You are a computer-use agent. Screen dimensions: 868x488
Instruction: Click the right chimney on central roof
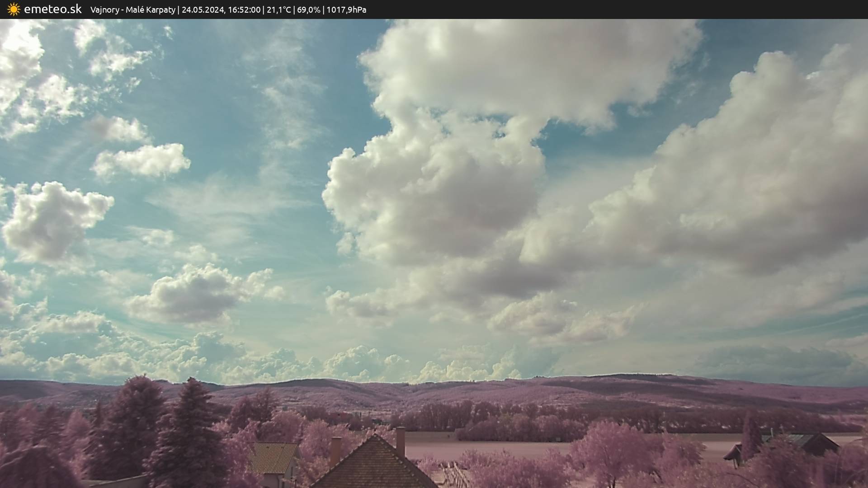coord(401,441)
